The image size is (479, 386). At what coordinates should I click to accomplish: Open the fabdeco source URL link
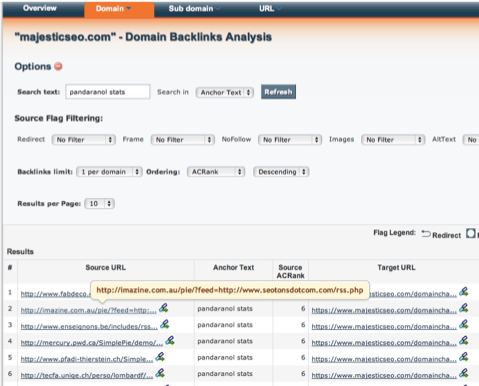pos(55,294)
